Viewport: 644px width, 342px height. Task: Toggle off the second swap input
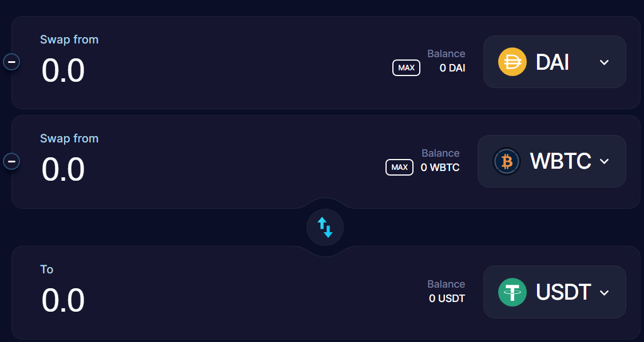11,161
